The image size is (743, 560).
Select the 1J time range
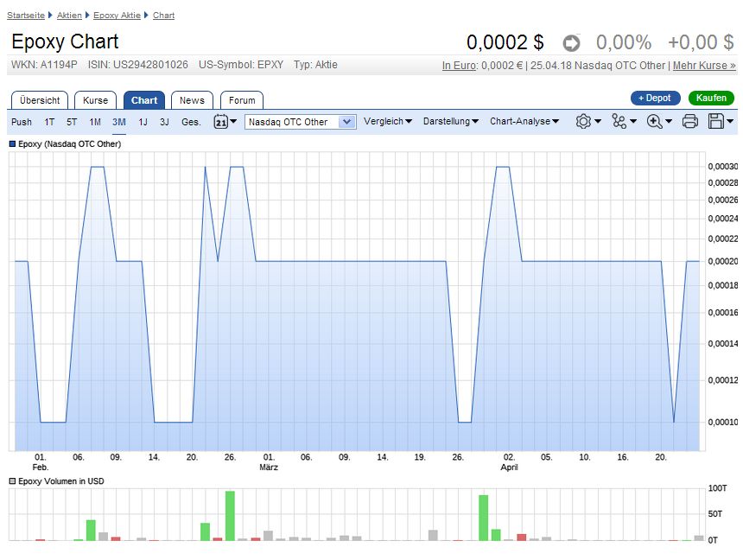[x=143, y=122]
